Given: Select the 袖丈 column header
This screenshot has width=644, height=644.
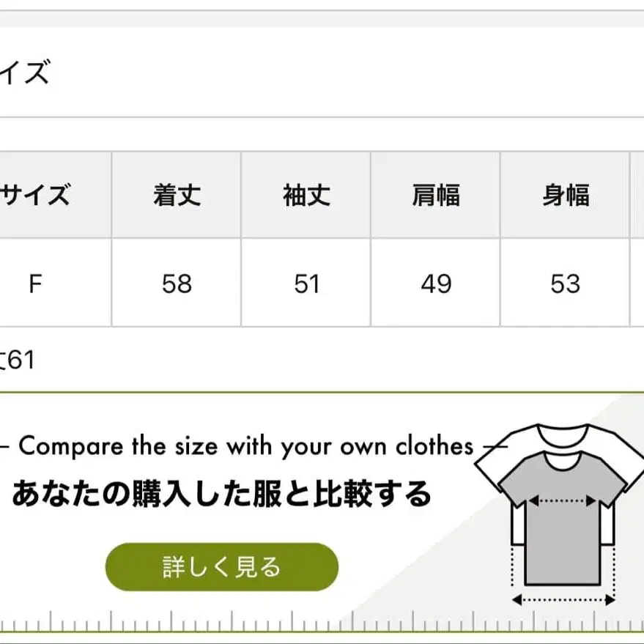Looking at the screenshot, I should [x=306, y=196].
